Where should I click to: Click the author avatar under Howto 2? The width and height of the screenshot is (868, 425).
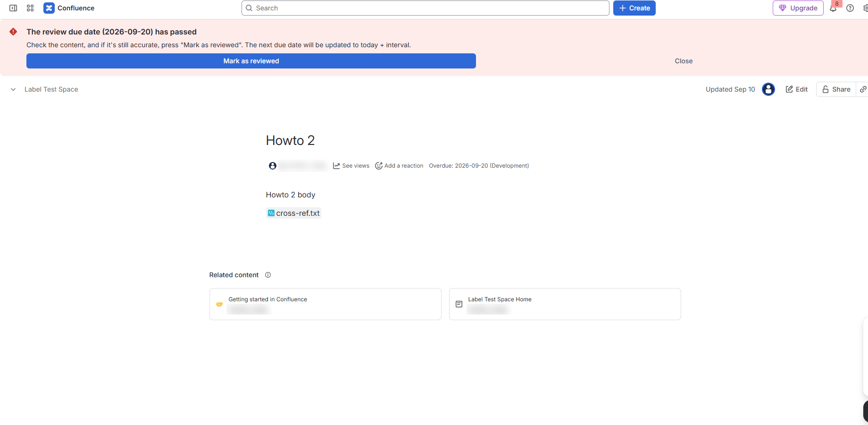(x=273, y=166)
